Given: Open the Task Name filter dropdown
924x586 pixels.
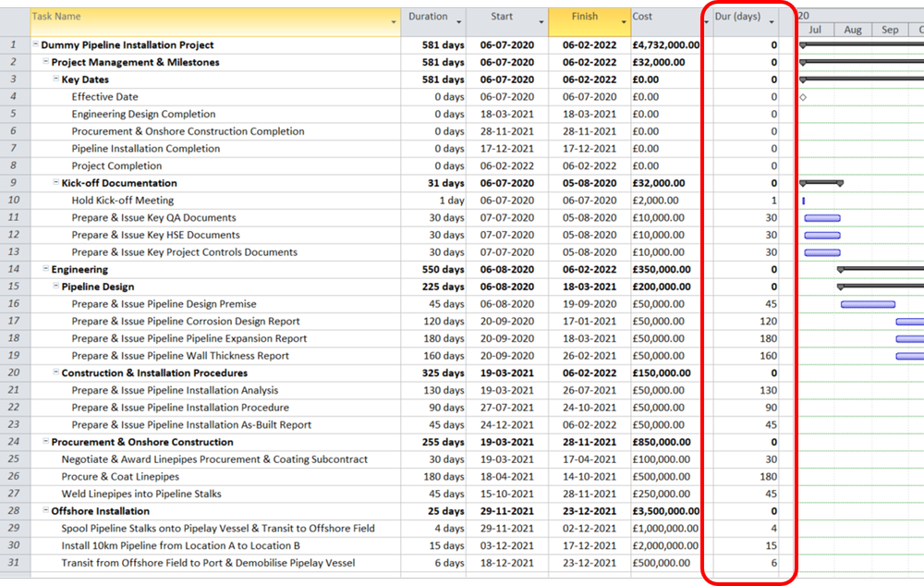Looking at the screenshot, I should click(x=393, y=19).
